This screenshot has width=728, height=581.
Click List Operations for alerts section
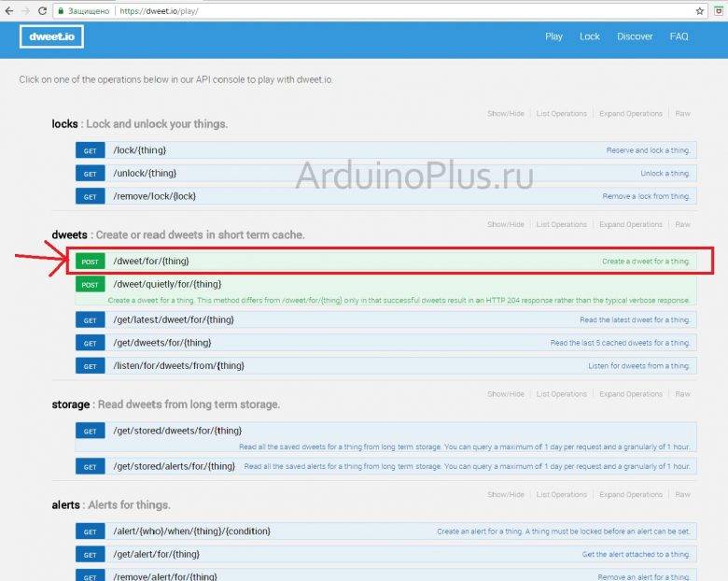(x=561, y=494)
